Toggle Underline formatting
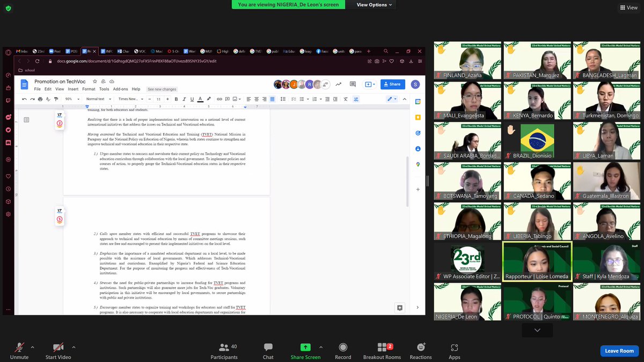The width and height of the screenshot is (644, 362). 192,99
